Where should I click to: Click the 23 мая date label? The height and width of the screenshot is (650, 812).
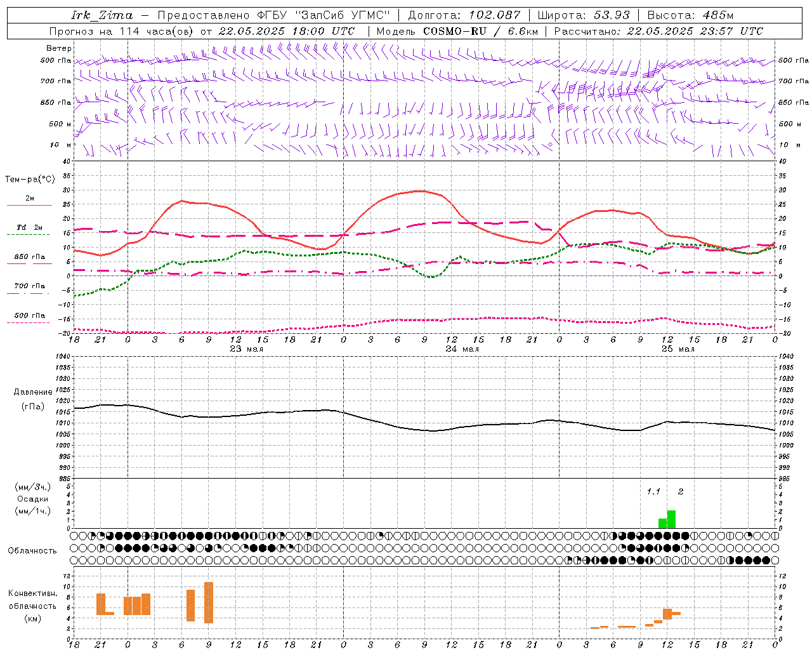pos(247,349)
